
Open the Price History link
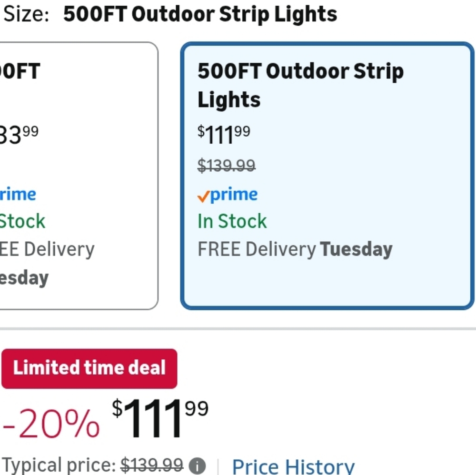[294, 465]
